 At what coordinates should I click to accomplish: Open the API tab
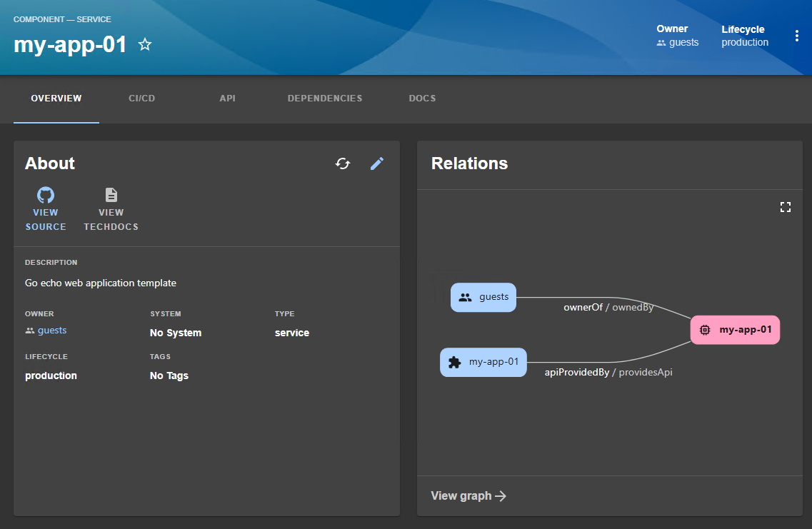227,99
